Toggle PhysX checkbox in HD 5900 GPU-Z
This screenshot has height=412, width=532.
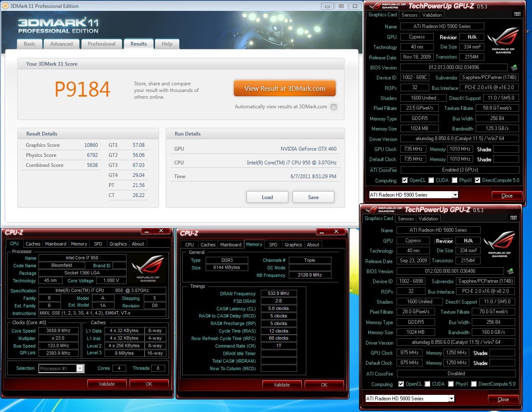(x=454, y=180)
